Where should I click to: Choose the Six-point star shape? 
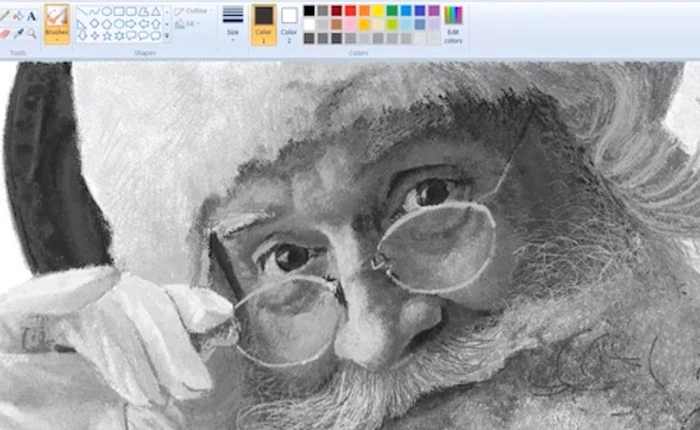119,36
